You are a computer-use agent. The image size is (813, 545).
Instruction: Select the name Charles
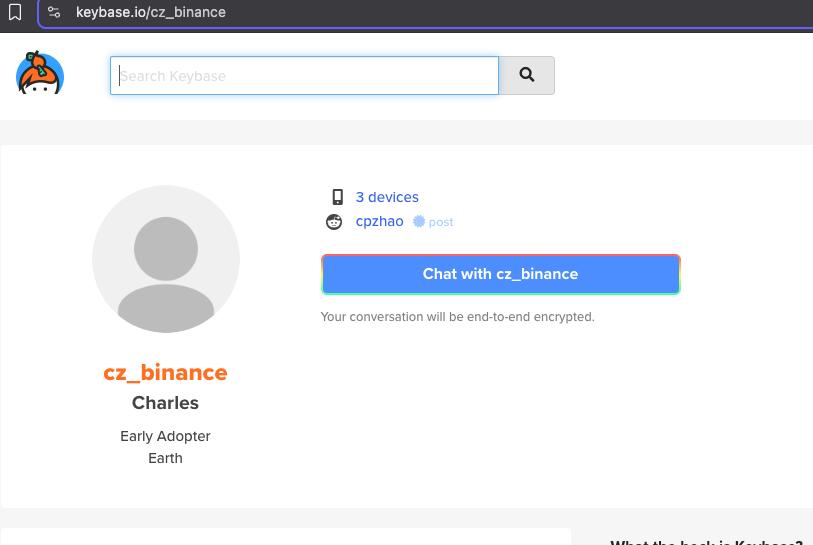(x=165, y=403)
